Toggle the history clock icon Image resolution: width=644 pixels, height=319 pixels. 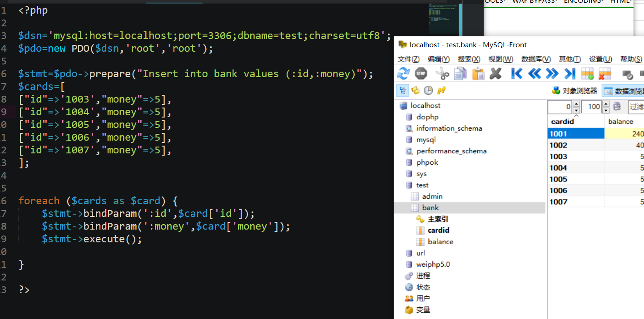point(428,90)
